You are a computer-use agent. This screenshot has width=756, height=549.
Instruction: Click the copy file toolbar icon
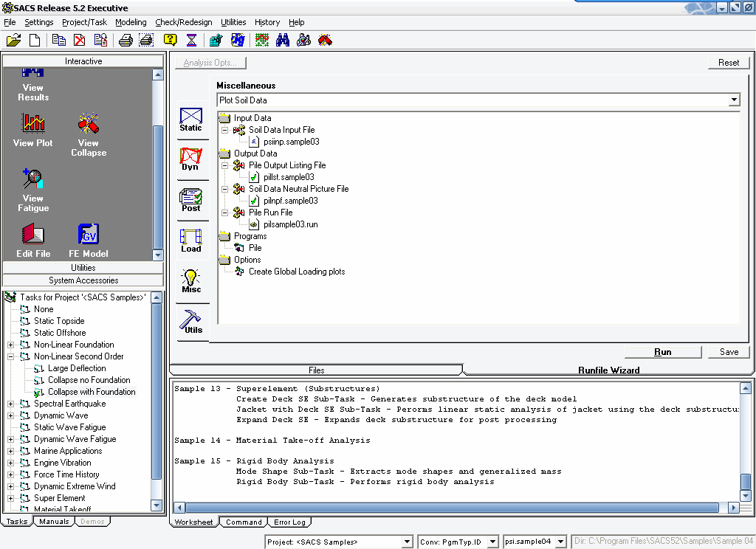pyautogui.click(x=59, y=40)
